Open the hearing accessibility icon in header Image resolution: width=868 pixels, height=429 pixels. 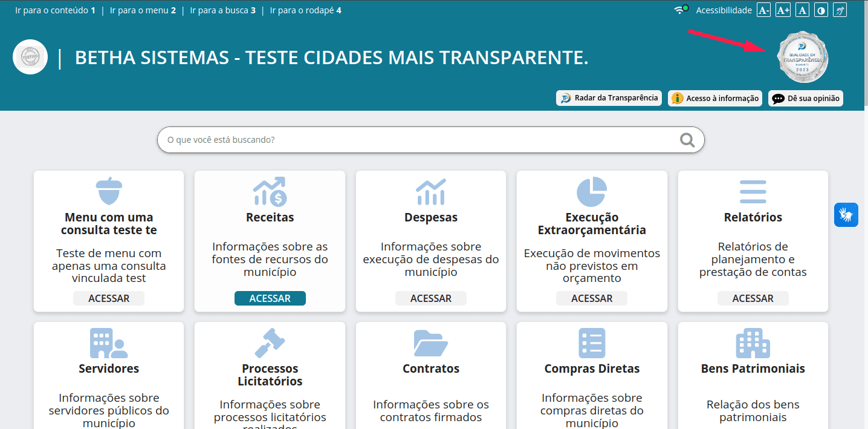[840, 10]
